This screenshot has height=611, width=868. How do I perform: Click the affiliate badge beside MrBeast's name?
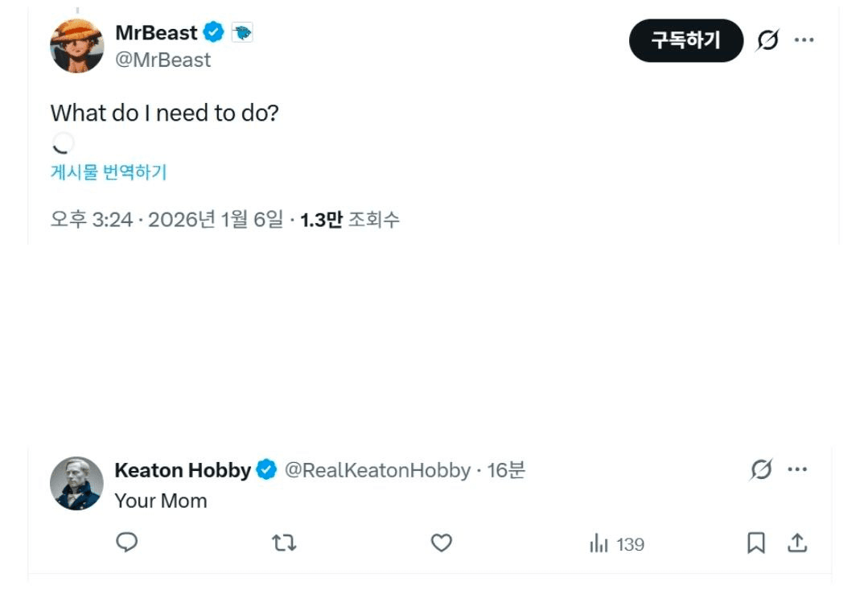pyautogui.click(x=242, y=33)
